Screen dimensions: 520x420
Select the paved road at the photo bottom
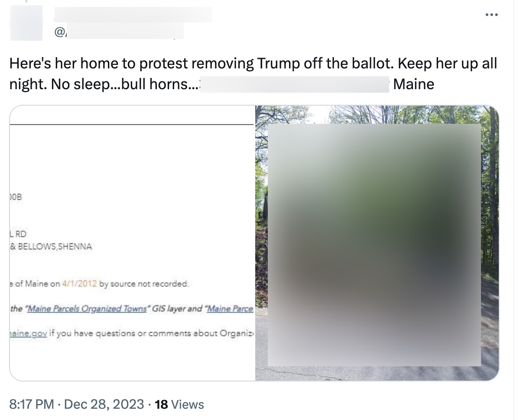coord(377,372)
